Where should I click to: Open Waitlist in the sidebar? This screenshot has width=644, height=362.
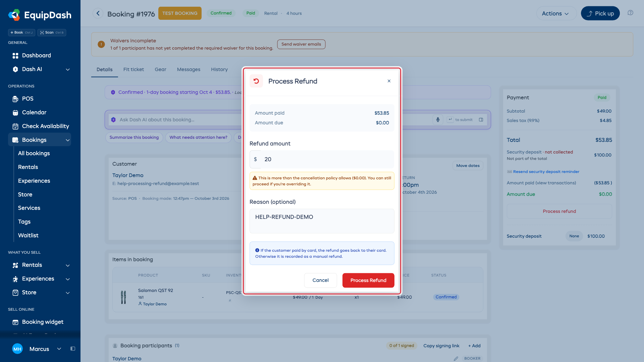click(x=28, y=236)
